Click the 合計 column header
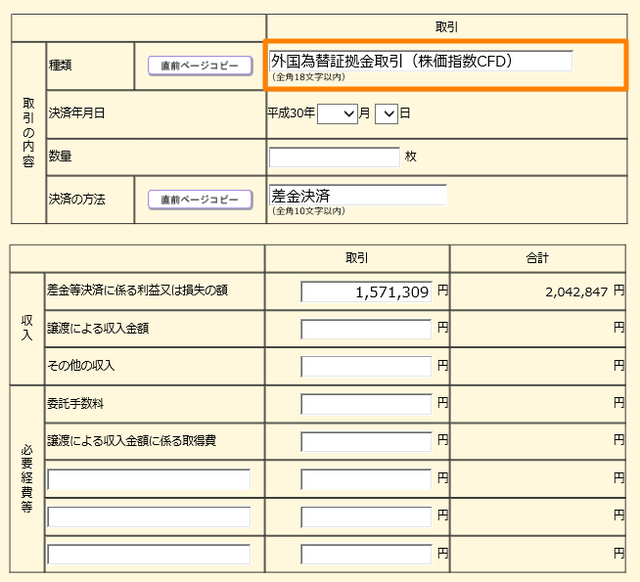The width and height of the screenshot is (640, 582). (x=538, y=258)
